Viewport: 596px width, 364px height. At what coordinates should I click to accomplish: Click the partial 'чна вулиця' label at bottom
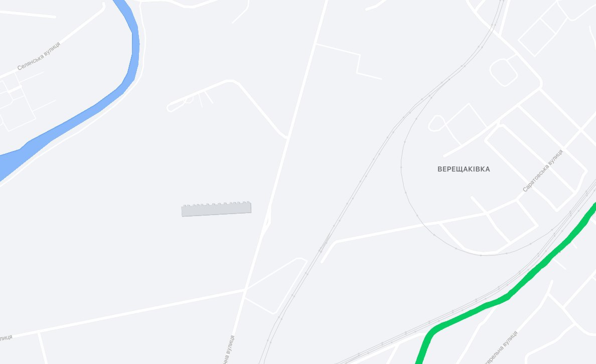click(x=229, y=350)
